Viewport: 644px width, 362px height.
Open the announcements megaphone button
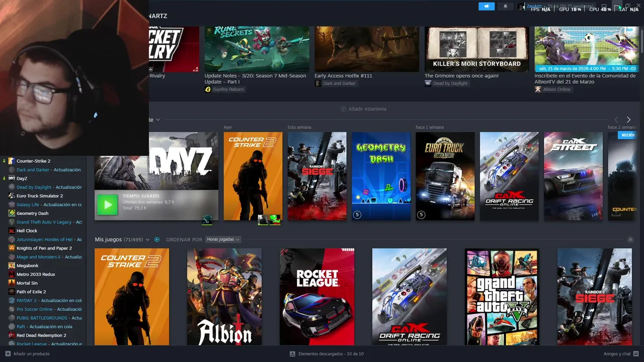[x=487, y=7]
